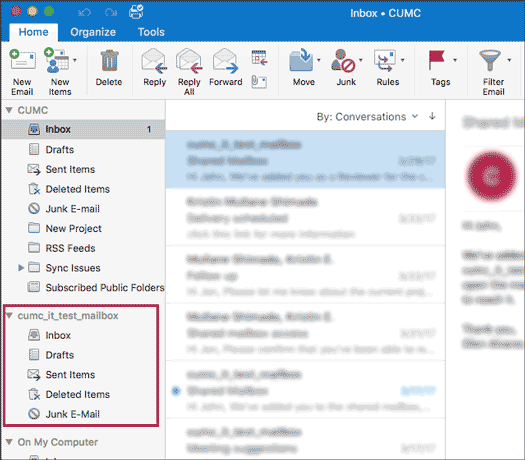Click the Rules icon
Image resolution: width=525 pixels, height=460 pixels.
coord(385,61)
